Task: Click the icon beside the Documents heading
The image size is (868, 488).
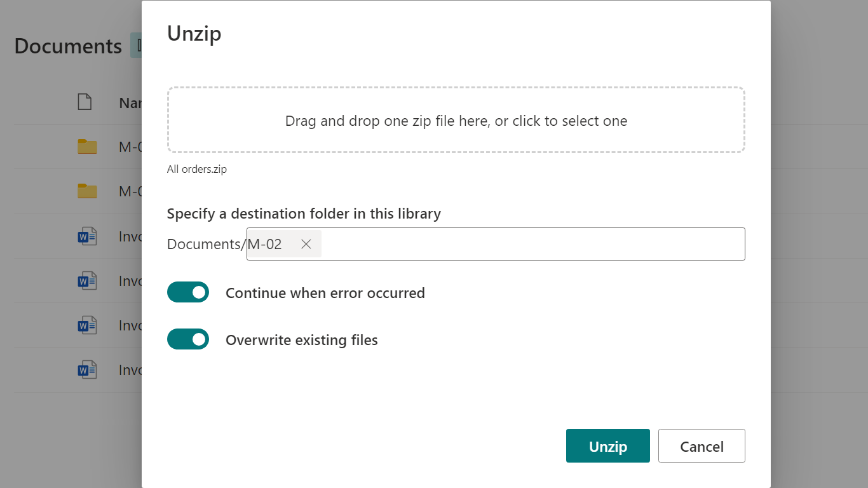Action: tap(137, 46)
